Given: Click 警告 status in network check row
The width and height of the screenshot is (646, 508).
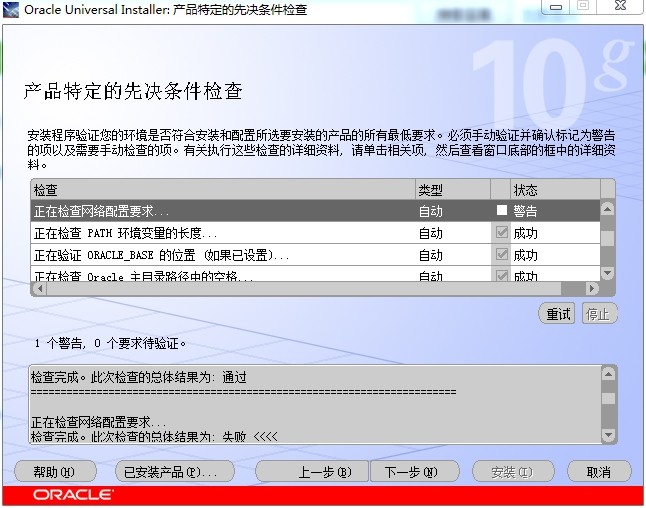Looking at the screenshot, I should [525, 211].
